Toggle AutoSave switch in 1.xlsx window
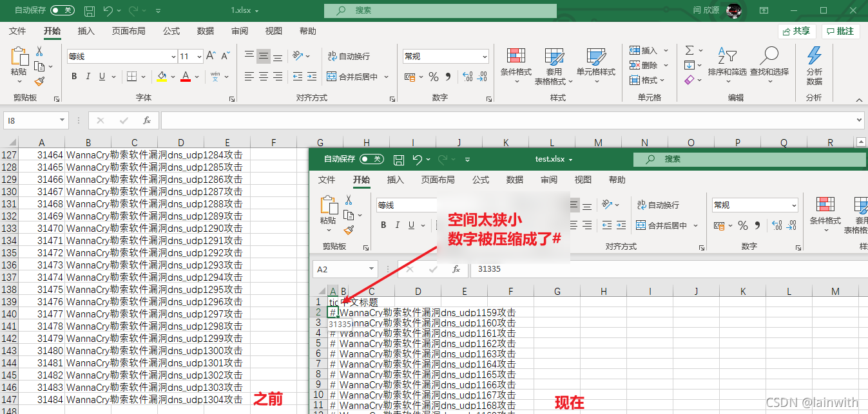868x414 pixels. (62, 10)
